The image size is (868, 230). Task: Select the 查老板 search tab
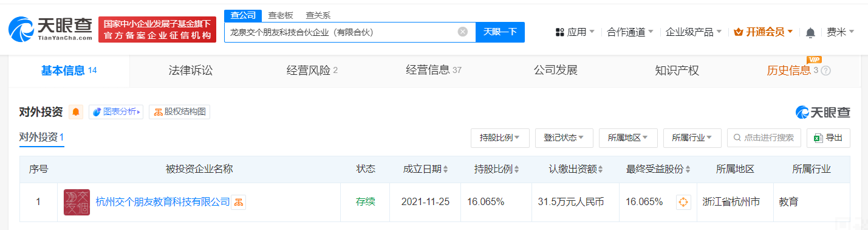click(281, 15)
